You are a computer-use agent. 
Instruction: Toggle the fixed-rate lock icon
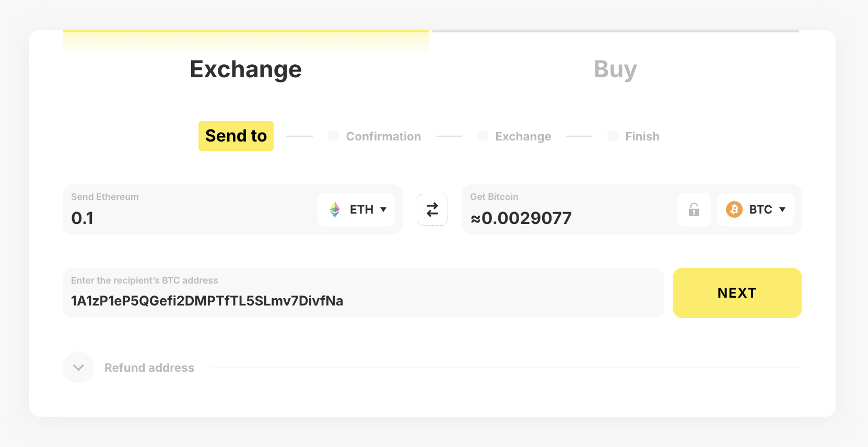(694, 209)
